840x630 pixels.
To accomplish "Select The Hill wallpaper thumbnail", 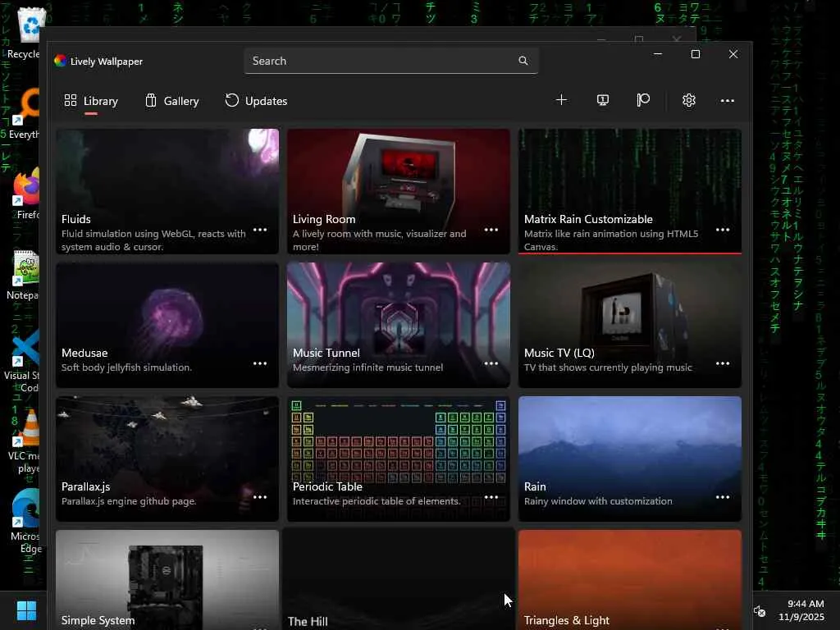I will point(399,580).
